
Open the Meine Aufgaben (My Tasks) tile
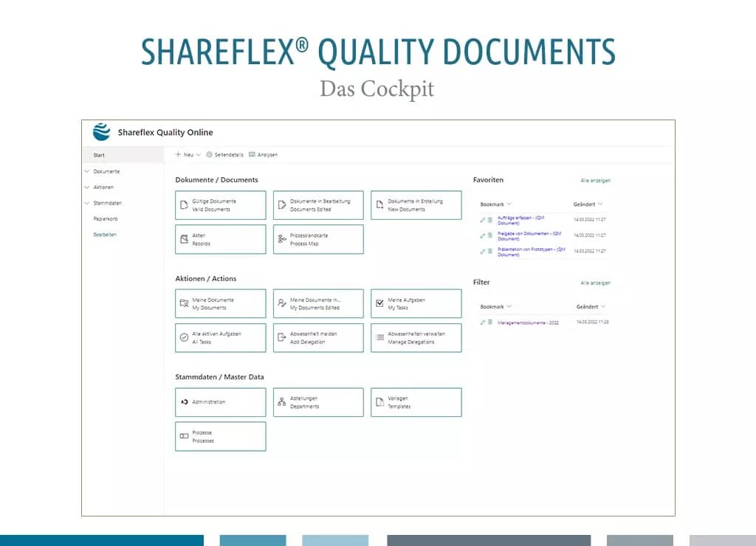point(416,303)
